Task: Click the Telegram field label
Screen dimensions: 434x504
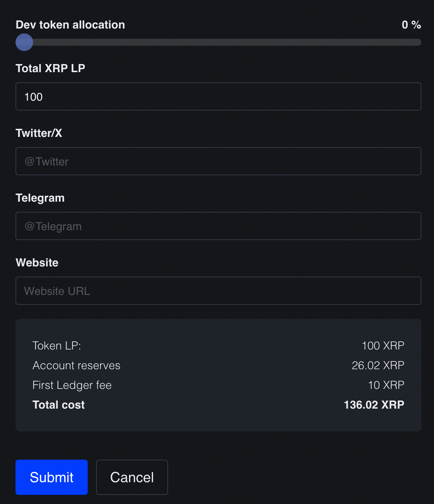Action: [40, 198]
